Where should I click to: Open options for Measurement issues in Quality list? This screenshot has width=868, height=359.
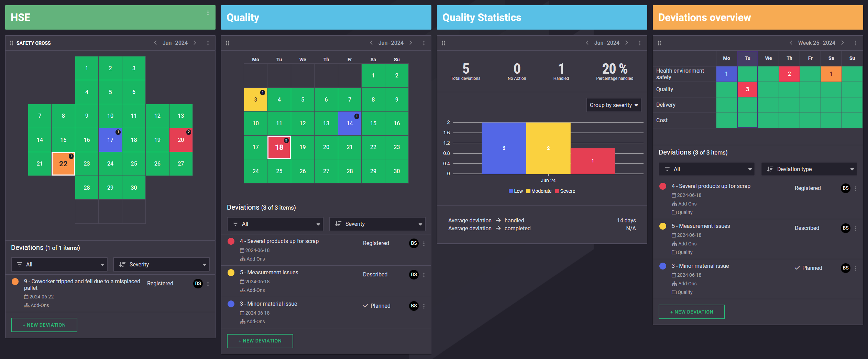(424, 275)
